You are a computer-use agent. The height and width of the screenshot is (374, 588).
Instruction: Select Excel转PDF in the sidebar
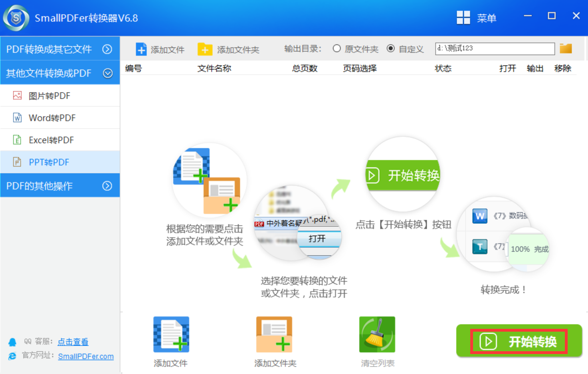pos(51,140)
